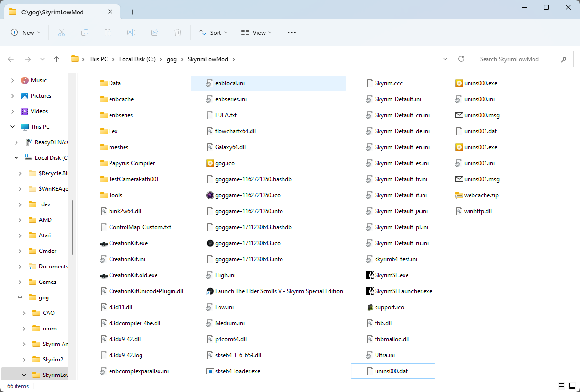
Task: Expand the Atari folder in tree
Action: click(x=20, y=235)
